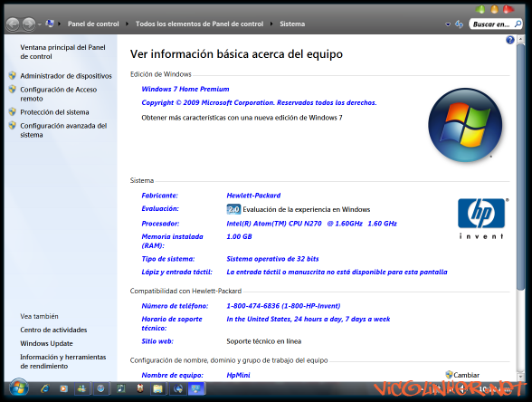This screenshot has width=532, height=402.
Task: Open the Centro de actividades link
Action: [53, 330]
